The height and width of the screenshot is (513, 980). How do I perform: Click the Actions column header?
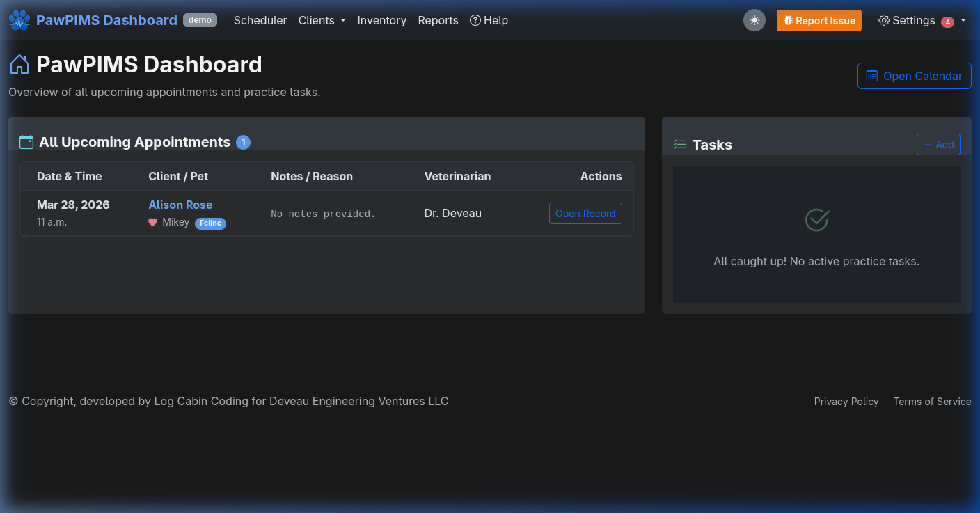[601, 176]
